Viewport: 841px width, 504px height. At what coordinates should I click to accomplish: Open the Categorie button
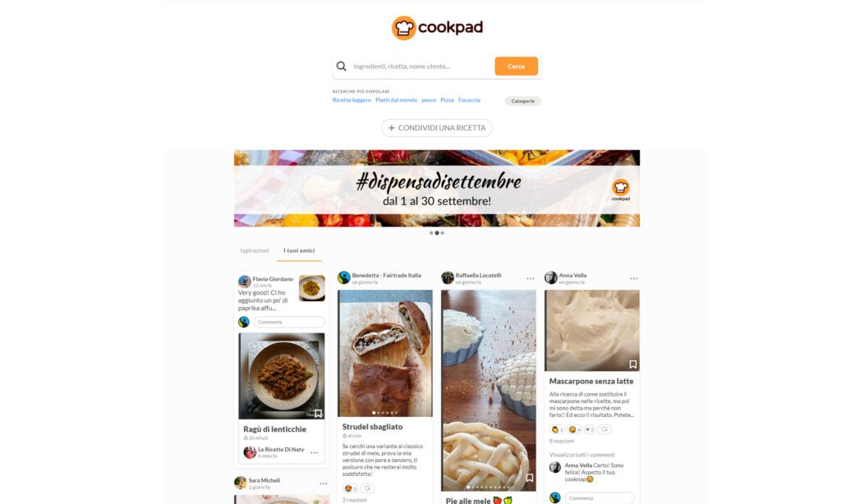point(523,101)
